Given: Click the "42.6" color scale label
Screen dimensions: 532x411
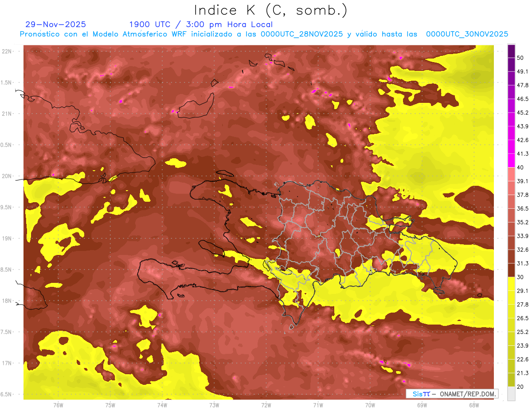Looking at the screenshot, I should pos(523,140).
